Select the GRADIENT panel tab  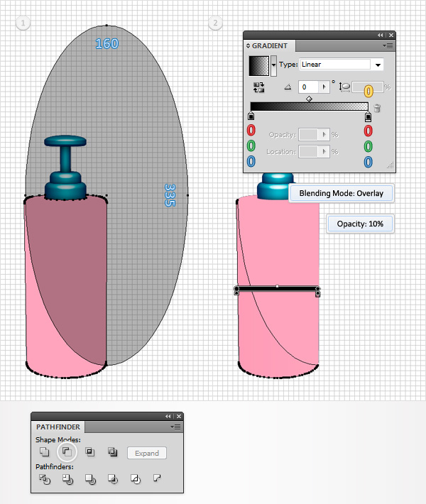tap(269, 46)
